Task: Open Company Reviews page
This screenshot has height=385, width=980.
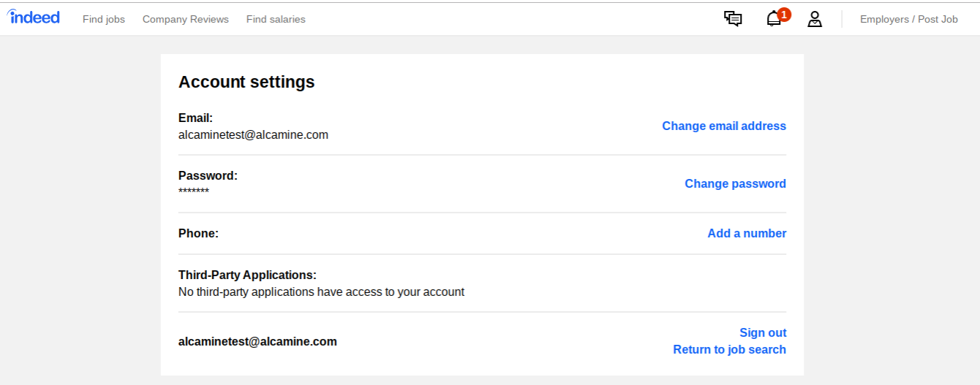Action: (x=186, y=19)
